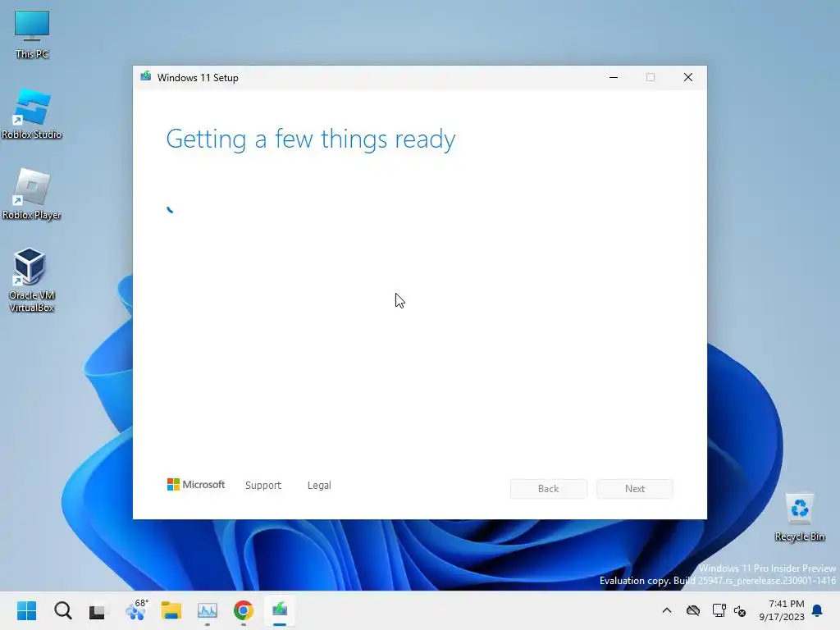Click the 'Getting a few things ready' heading
The image size is (840, 630).
[311, 139]
